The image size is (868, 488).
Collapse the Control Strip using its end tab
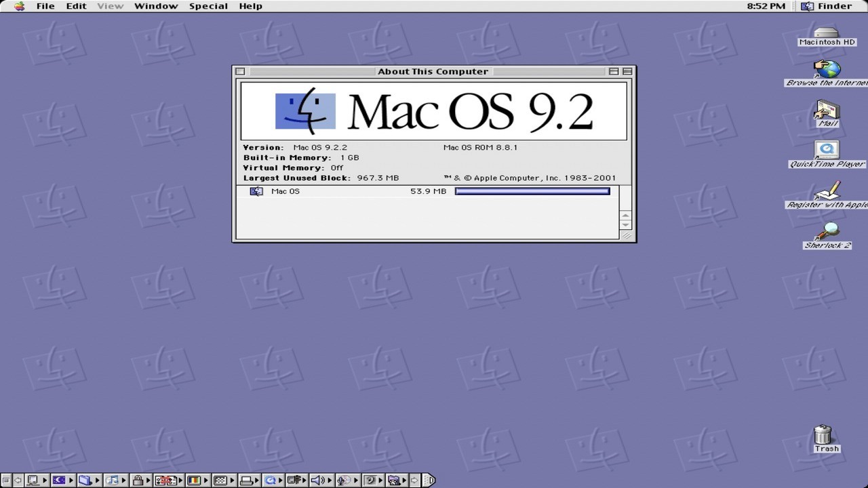click(x=429, y=480)
